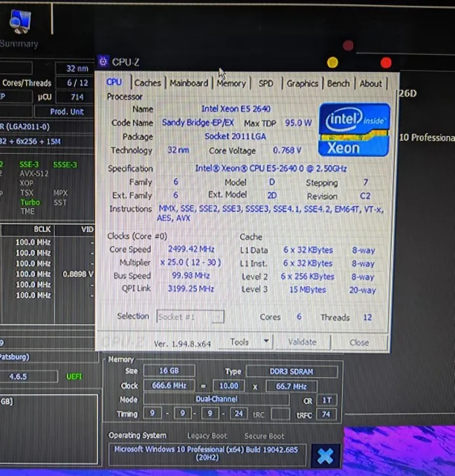Viewport: 455px width, 476px height.
Task: Click the Intel Xeon E5 2640 name value
Action: pos(236,109)
